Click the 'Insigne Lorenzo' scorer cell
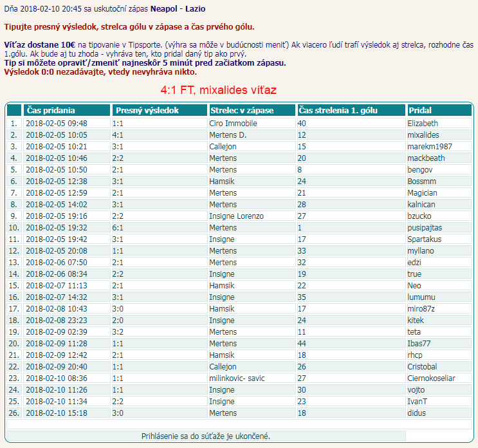Screen dimensions: 478x448 pyautogui.click(x=237, y=216)
